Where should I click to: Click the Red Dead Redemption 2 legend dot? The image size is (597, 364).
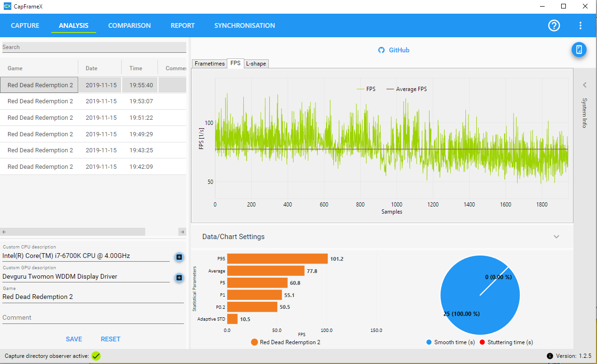(255, 342)
